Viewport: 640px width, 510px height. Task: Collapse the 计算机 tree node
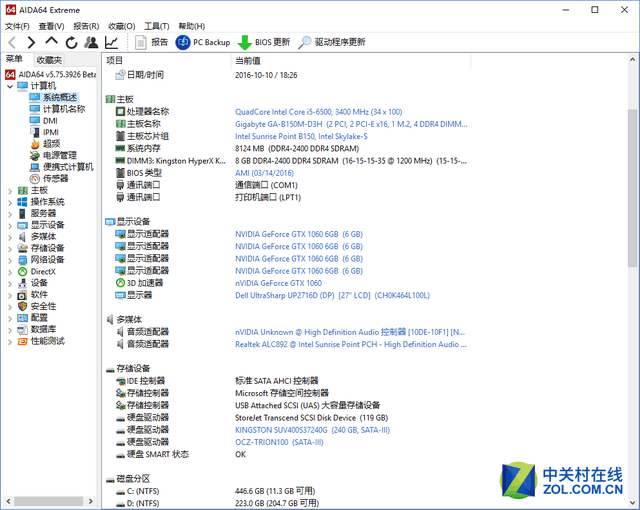point(10,86)
